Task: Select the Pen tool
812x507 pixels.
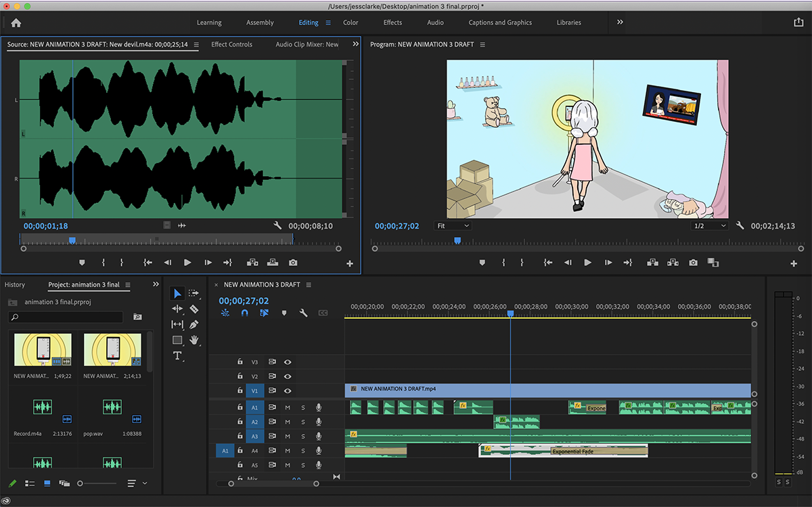Action: tap(194, 325)
